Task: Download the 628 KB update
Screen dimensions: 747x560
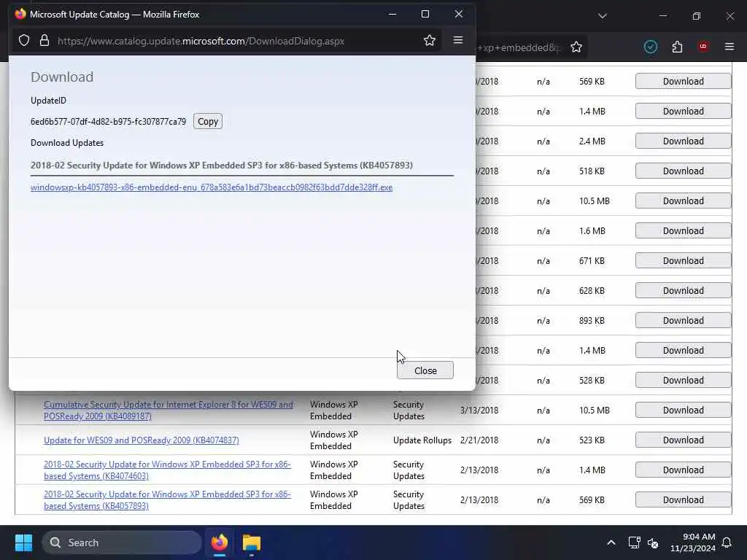Action: 683,290
